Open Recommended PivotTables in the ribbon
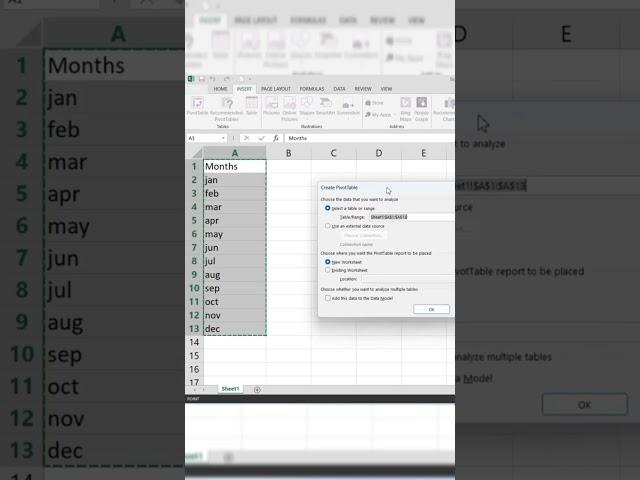The height and width of the screenshot is (480, 640). 227,109
